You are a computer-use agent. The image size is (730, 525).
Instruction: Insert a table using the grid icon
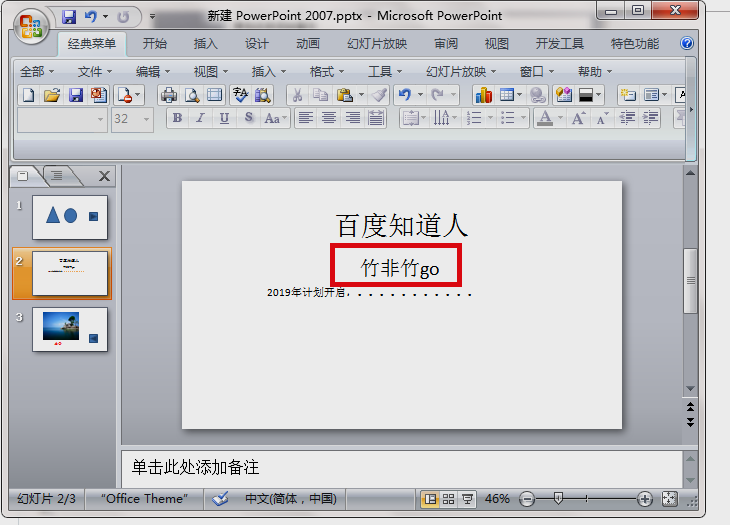[x=507, y=95]
